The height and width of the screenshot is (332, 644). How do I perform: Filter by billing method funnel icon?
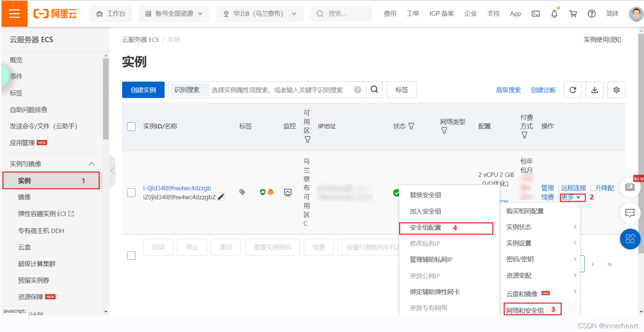pos(524,135)
